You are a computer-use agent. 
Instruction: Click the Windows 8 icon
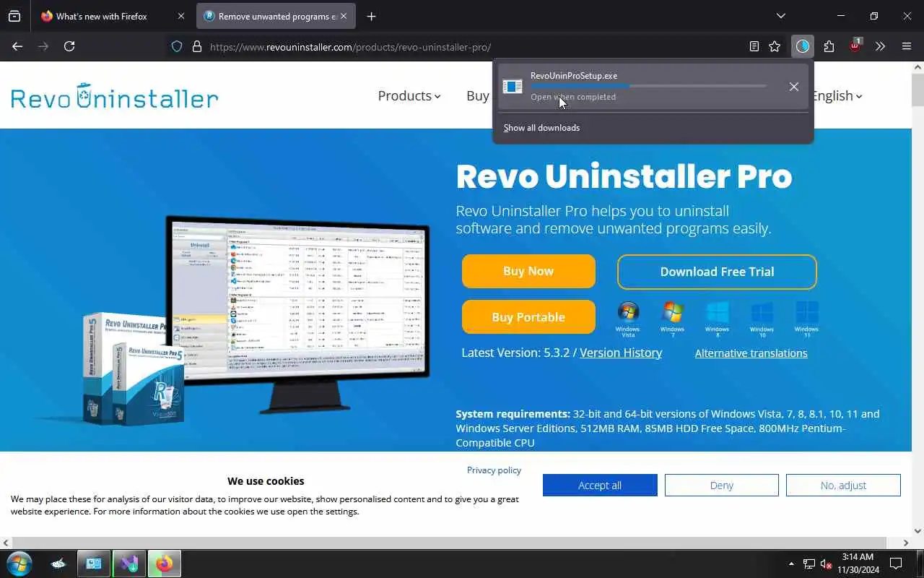point(717,318)
